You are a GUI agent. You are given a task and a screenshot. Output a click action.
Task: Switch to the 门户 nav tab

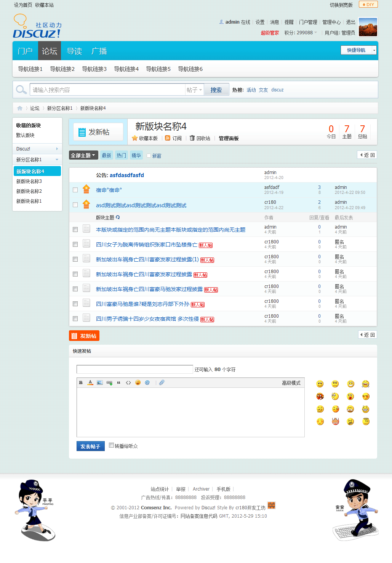pos(25,51)
